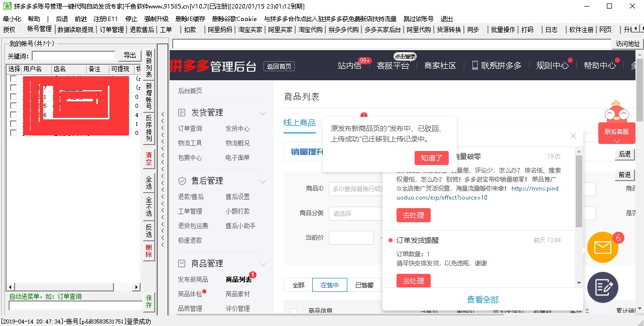Select the 在售中 product filter tab
Image resolution: width=644 pixels, height=326 pixels.
coord(330,285)
